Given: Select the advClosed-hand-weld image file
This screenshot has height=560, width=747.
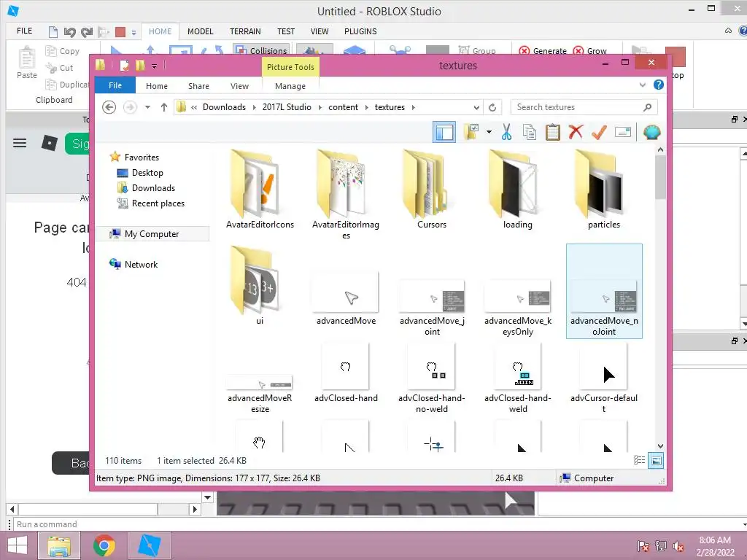Looking at the screenshot, I should 518,378.
